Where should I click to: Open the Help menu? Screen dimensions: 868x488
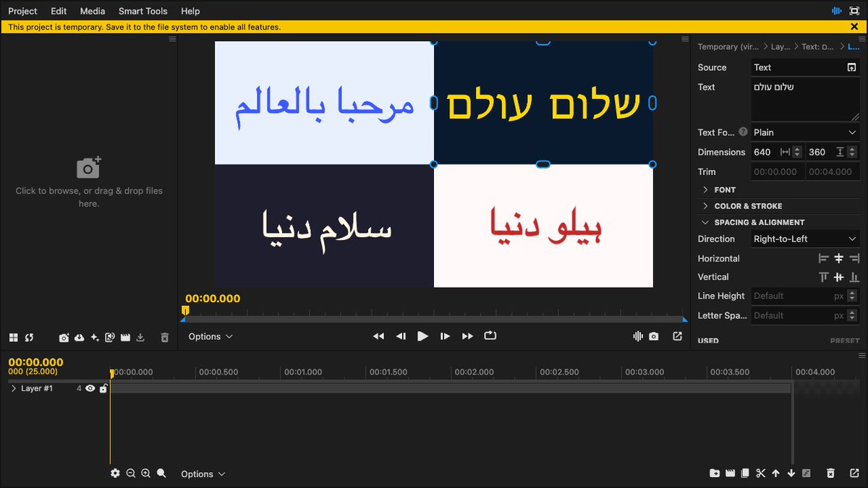pyautogui.click(x=190, y=11)
